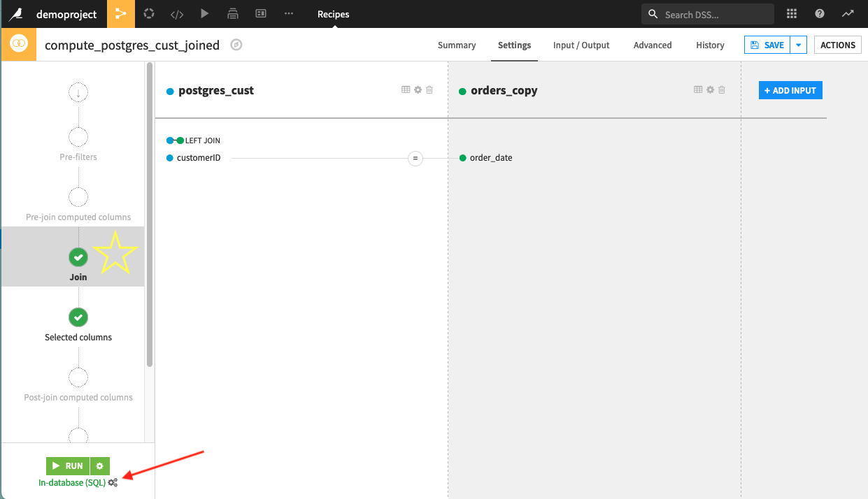Open gear settings for orders_copy dataset
Screen dimensions: 868x499
[710, 89]
